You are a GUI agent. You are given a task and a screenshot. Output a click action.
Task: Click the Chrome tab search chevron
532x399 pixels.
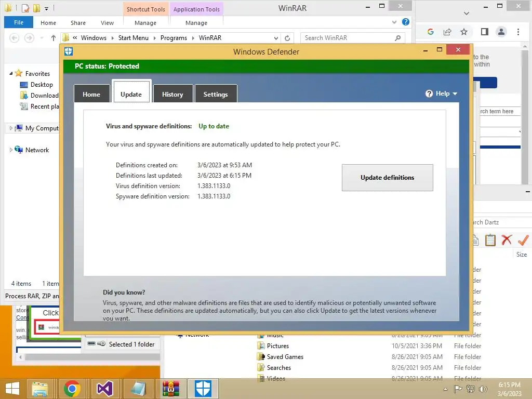tap(467, 13)
